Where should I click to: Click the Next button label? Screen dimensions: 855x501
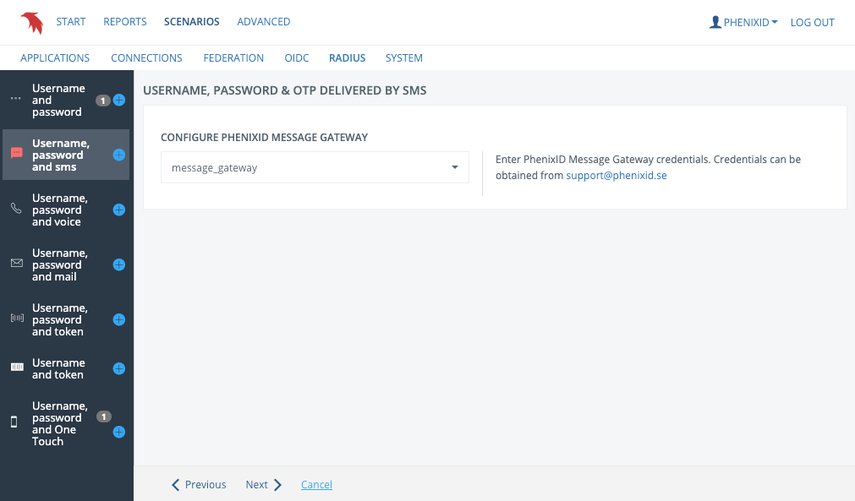256,485
